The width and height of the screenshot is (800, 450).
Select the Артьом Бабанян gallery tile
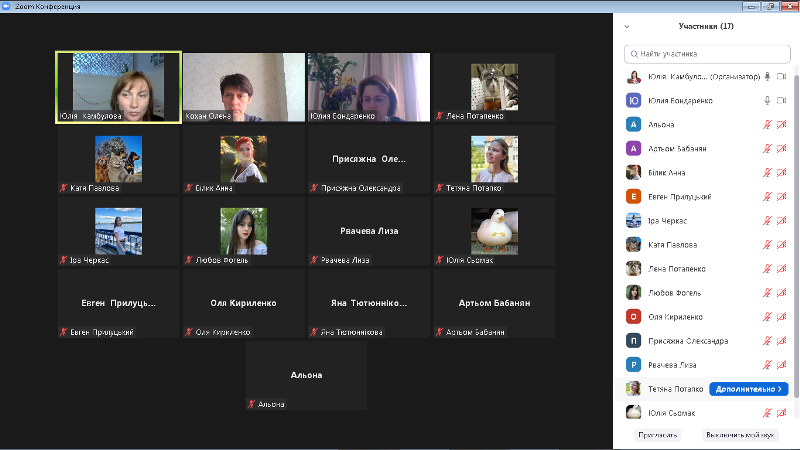[x=494, y=303]
